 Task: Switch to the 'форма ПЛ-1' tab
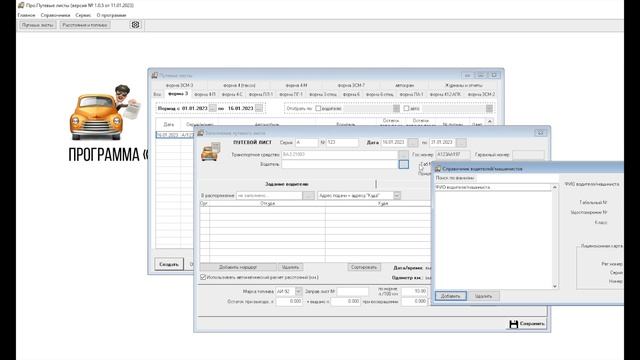261,94
